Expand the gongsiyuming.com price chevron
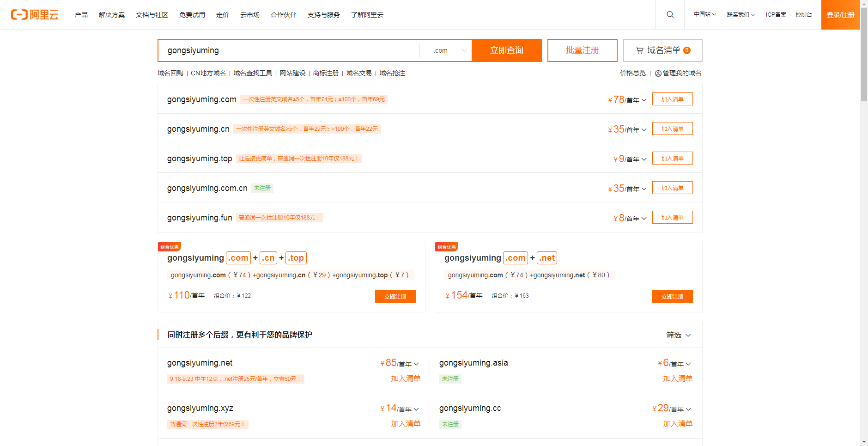This screenshot has width=868, height=446. pyautogui.click(x=644, y=100)
